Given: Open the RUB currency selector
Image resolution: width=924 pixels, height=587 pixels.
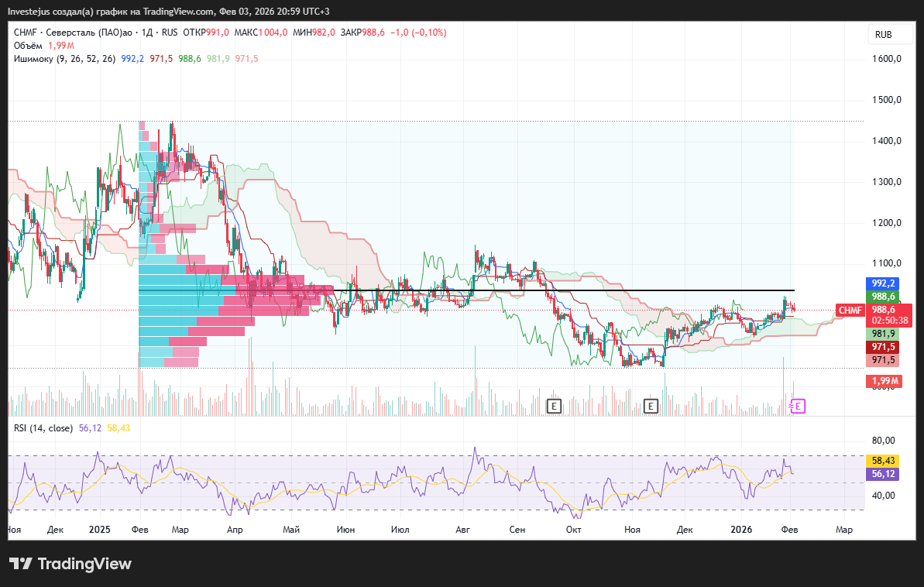Looking at the screenshot, I should pyautogui.click(x=884, y=34).
